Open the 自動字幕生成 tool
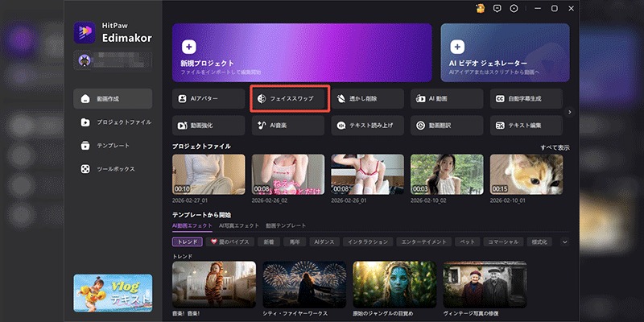 [x=526, y=99]
